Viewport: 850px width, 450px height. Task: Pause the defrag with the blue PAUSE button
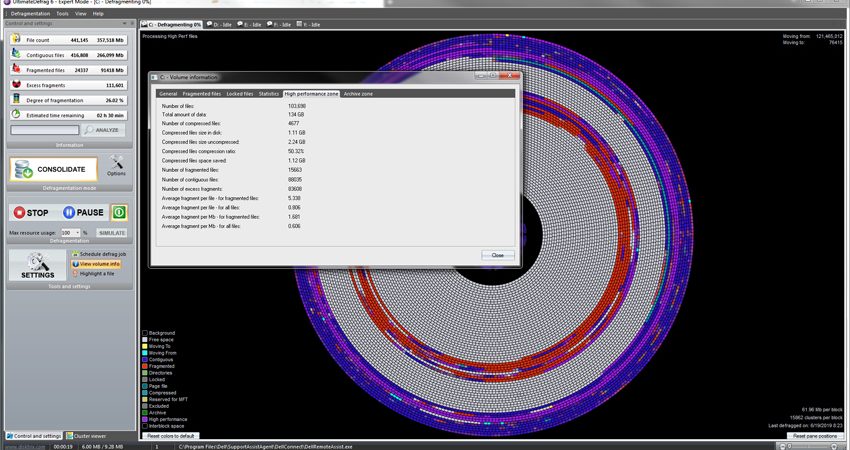click(83, 213)
